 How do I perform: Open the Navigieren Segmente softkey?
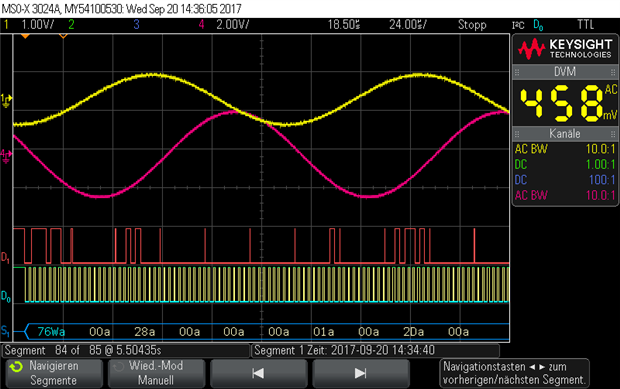coord(54,373)
